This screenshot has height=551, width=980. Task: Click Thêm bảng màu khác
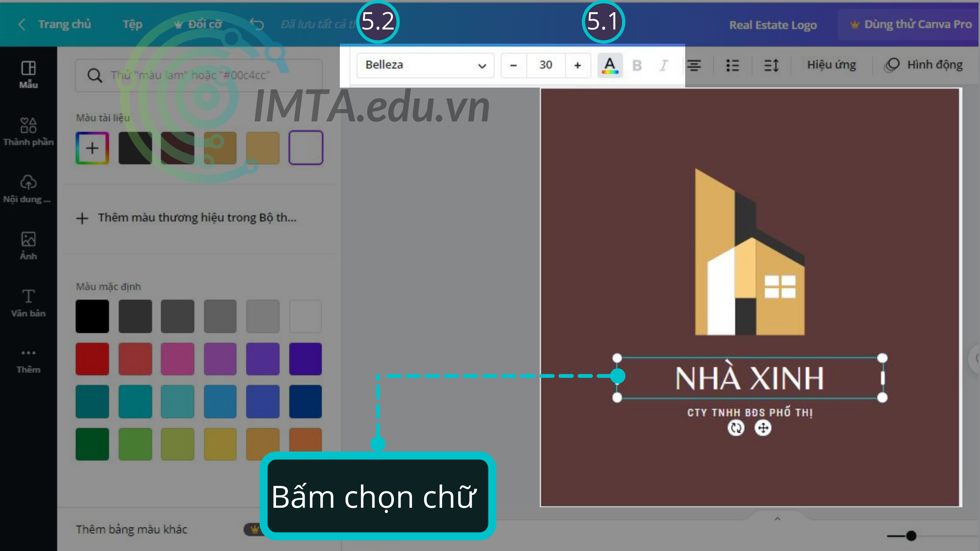coord(131,529)
